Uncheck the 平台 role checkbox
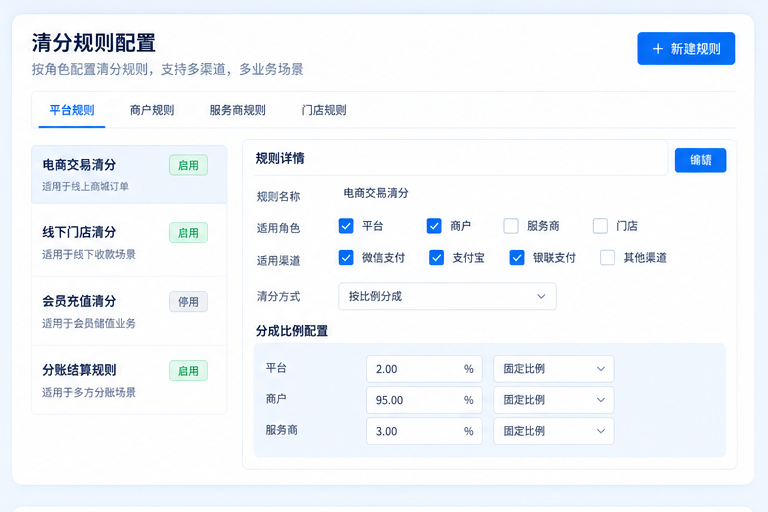768x512 pixels. click(346, 226)
